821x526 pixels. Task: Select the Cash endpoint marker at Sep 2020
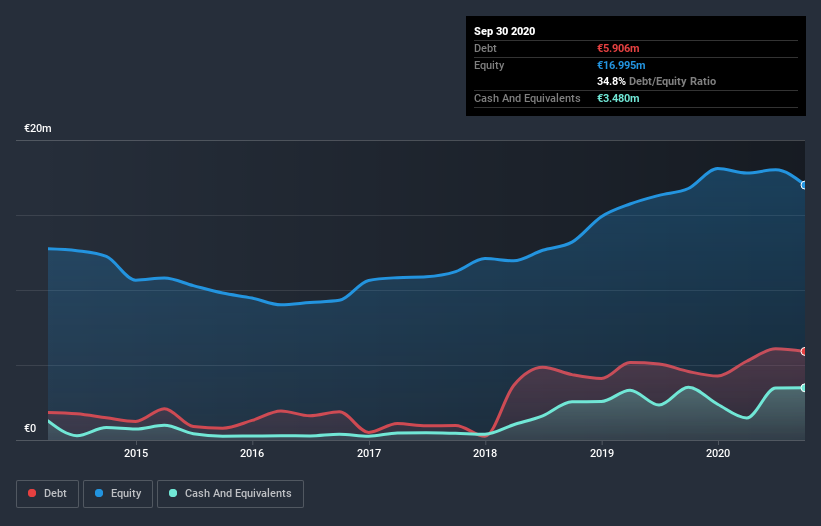tap(804, 388)
